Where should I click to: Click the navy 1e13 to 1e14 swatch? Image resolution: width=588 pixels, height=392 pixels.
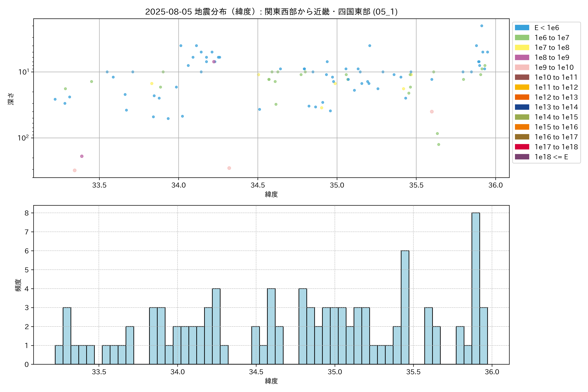[x=522, y=107]
